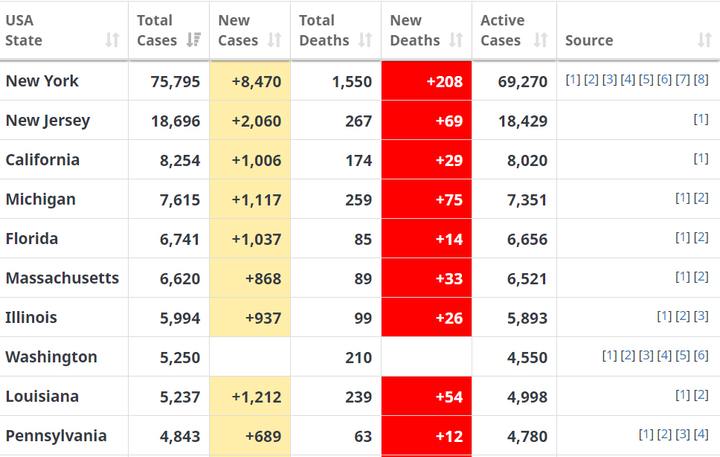
Task: Open Washington source link [6]
Action: tap(701, 356)
